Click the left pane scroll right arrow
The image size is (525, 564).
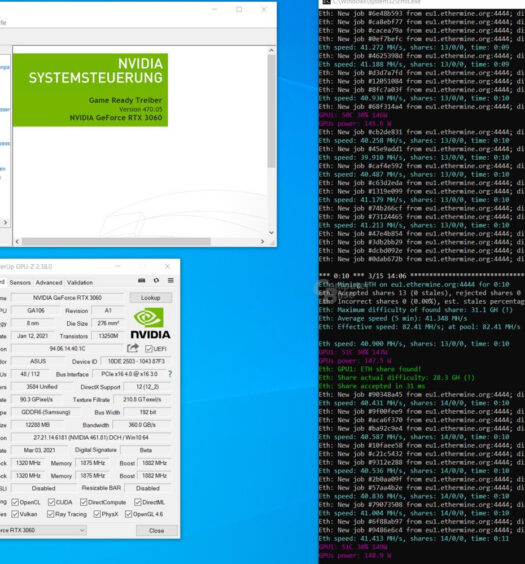coord(5,223)
